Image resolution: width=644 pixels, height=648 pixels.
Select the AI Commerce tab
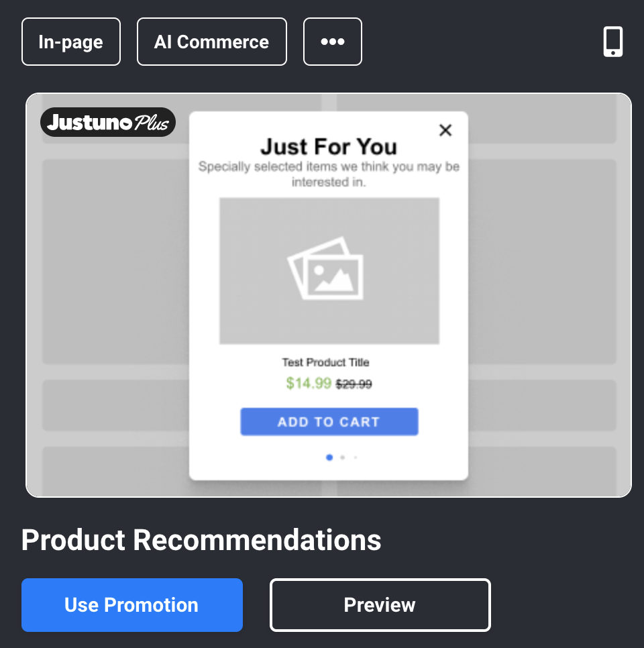[211, 42]
